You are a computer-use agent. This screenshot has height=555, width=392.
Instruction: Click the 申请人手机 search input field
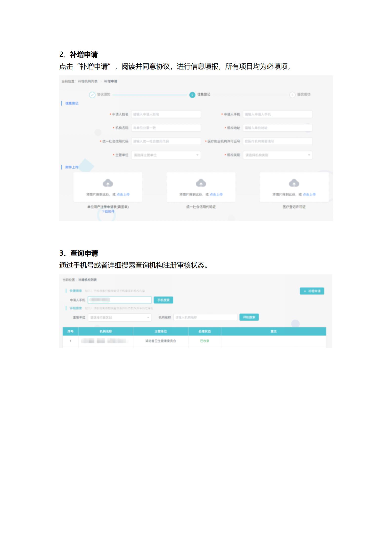click(120, 300)
